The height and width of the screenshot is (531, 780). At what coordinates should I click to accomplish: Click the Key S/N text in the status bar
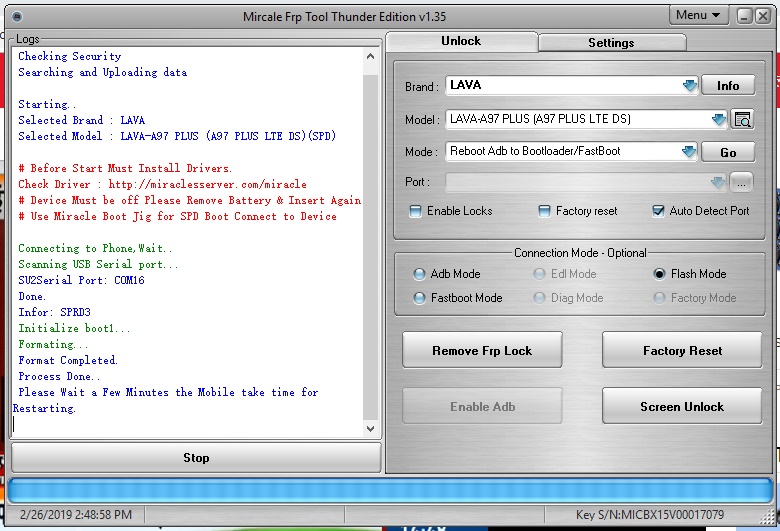[650, 515]
